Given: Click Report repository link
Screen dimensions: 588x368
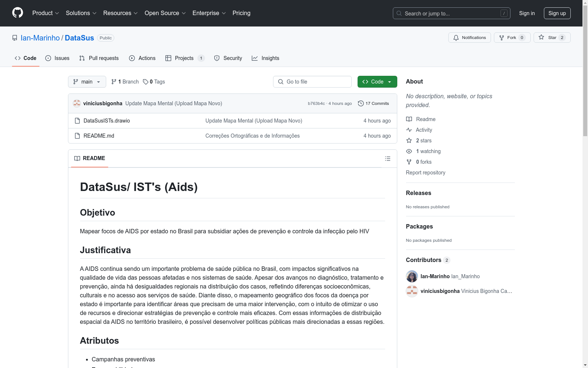Looking at the screenshot, I should tap(426, 173).
